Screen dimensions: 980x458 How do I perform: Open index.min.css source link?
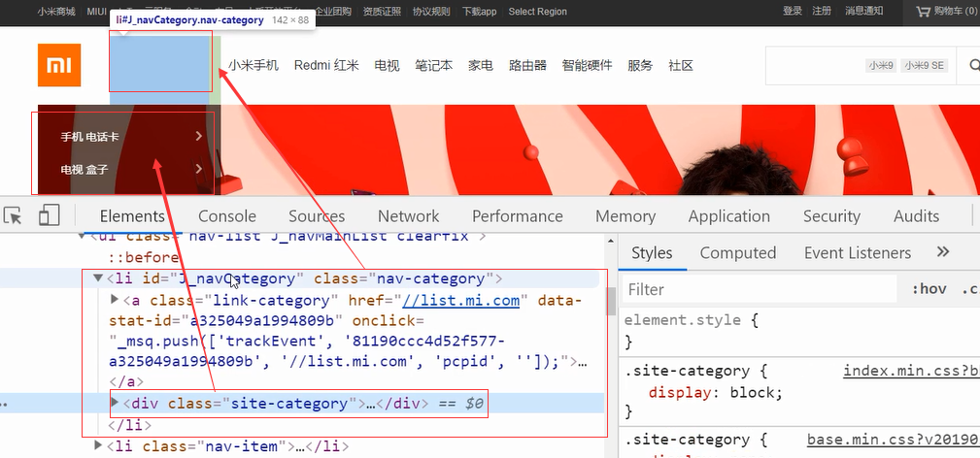[x=911, y=371]
